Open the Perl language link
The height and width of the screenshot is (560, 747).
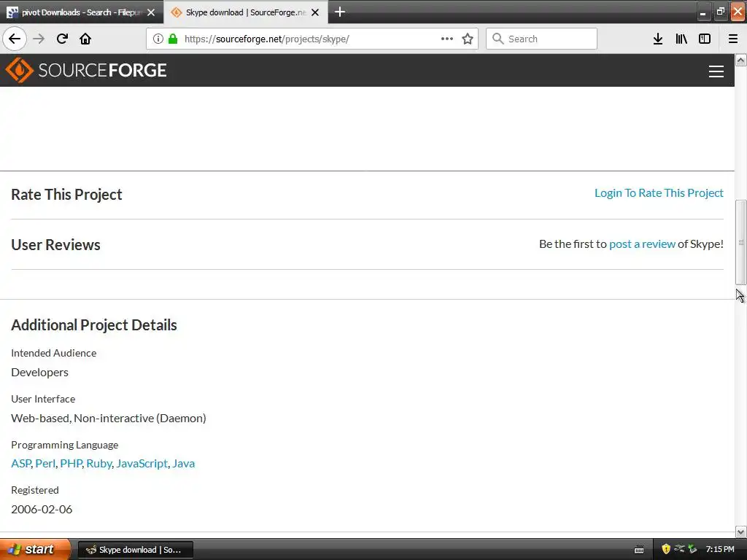coord(45,463)
